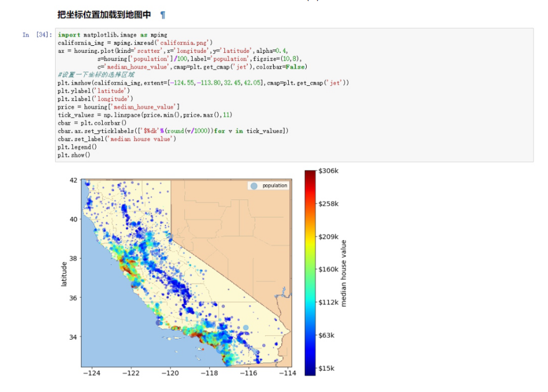Click the 'latitude' y-axis label
The width and height of the screenshot is (548, 392).
pyautogui.click(x=64, y=274)
